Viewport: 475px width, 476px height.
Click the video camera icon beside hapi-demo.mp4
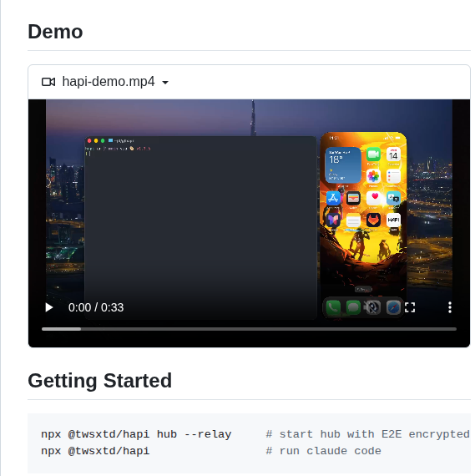tap(48, 82)
